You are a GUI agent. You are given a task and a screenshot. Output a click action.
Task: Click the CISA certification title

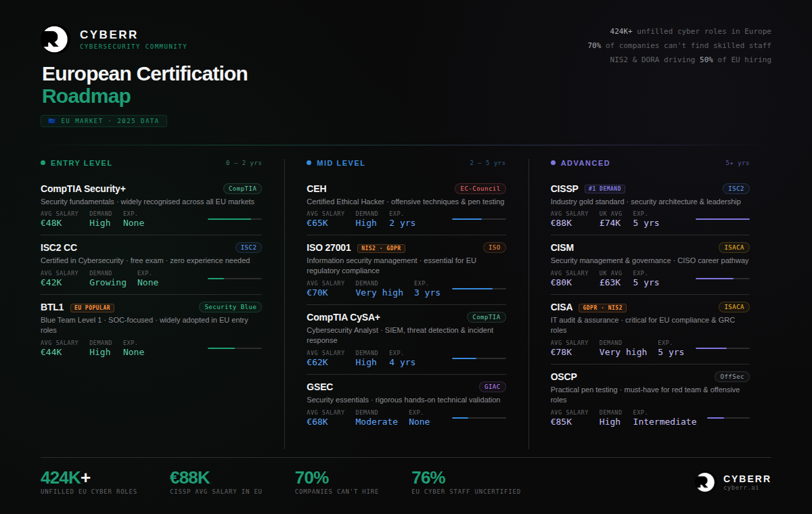[x=562, y=307]
